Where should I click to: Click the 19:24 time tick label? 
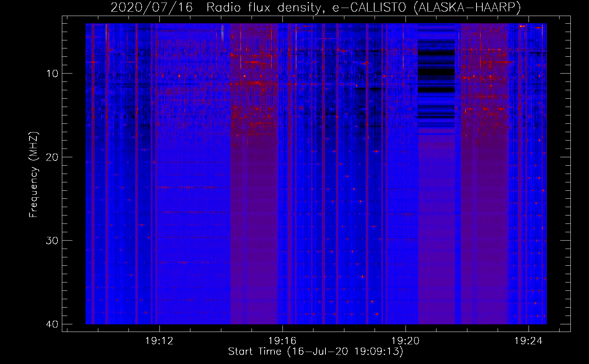tap(528, 341)
